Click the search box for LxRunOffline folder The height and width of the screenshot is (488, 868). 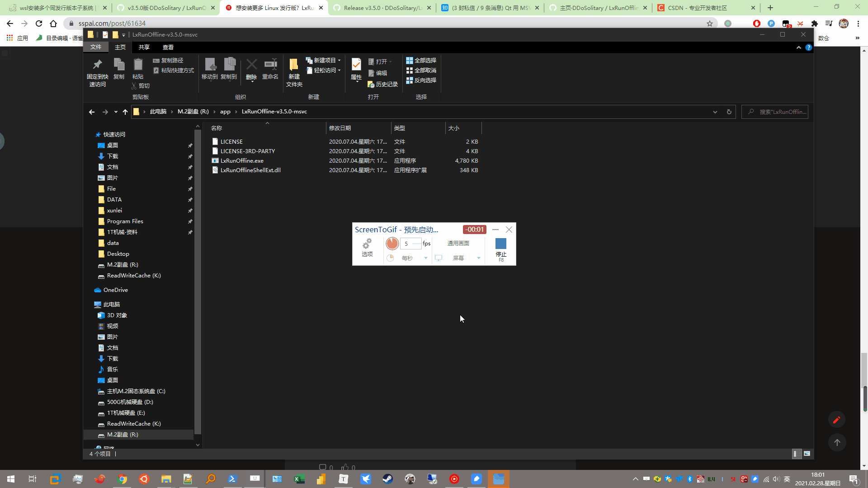pyautogui.click(x=775, y=112)
